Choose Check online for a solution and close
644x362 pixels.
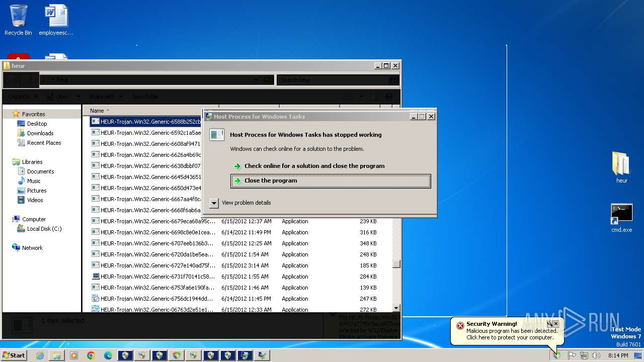click(x=309, y=166)
